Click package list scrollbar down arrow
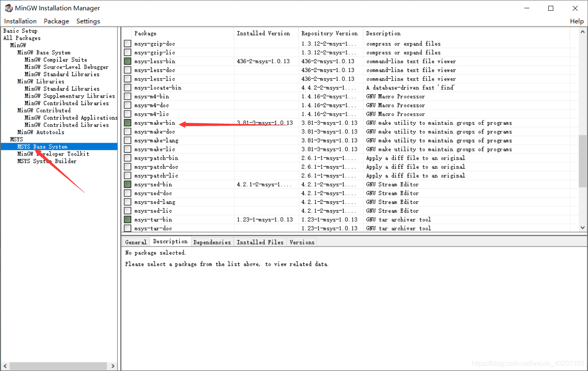This screenshot has width=588, height=371. click(x=583, y=227)
